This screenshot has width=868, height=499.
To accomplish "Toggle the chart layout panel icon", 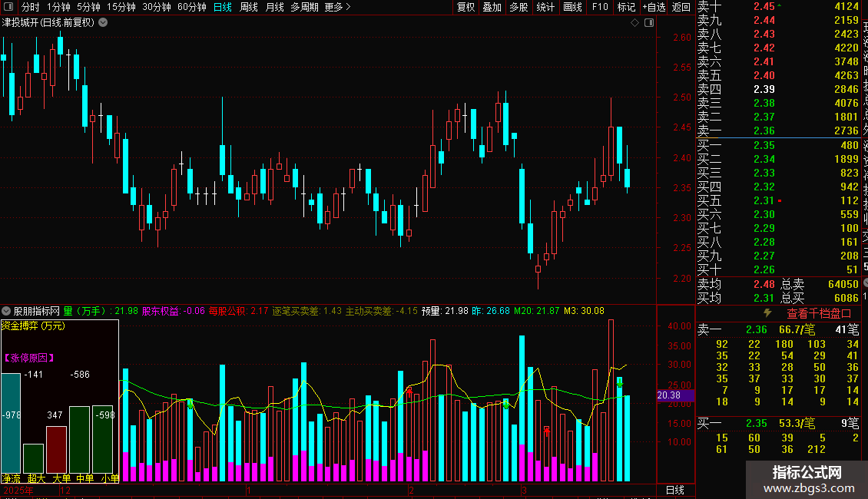I will pyautogui.click(x=649, y=23).
